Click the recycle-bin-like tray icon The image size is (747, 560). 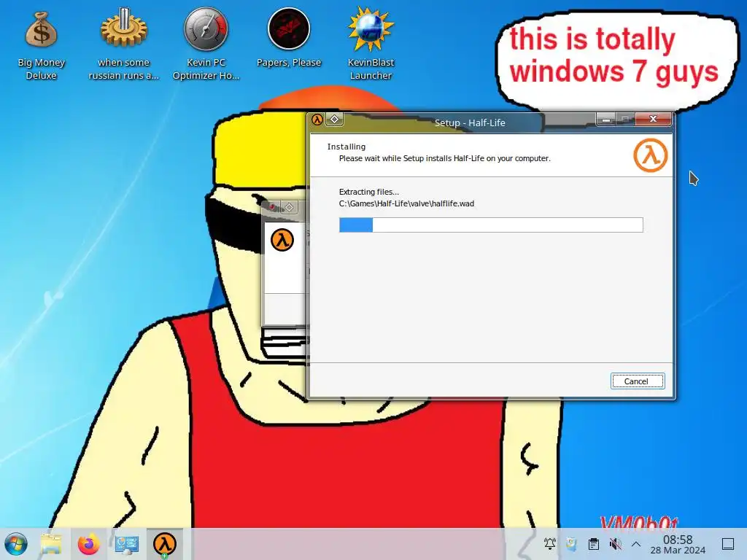(572, 544)
